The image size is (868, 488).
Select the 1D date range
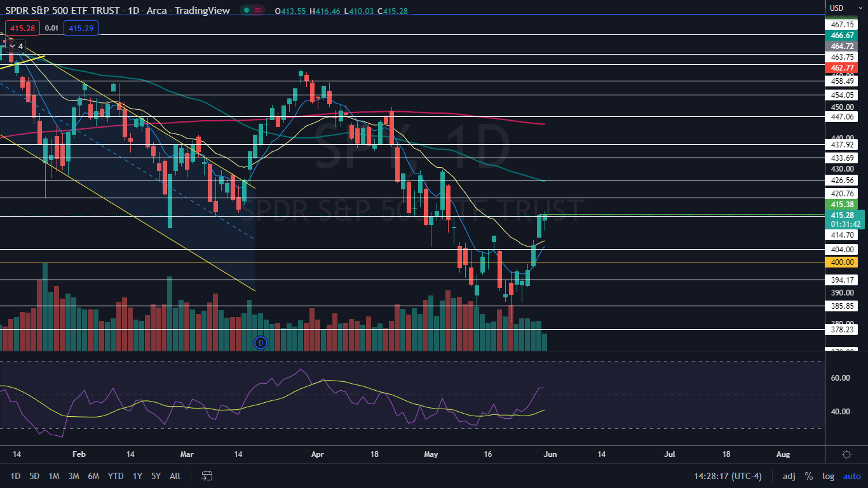click(x=15, y=476)
